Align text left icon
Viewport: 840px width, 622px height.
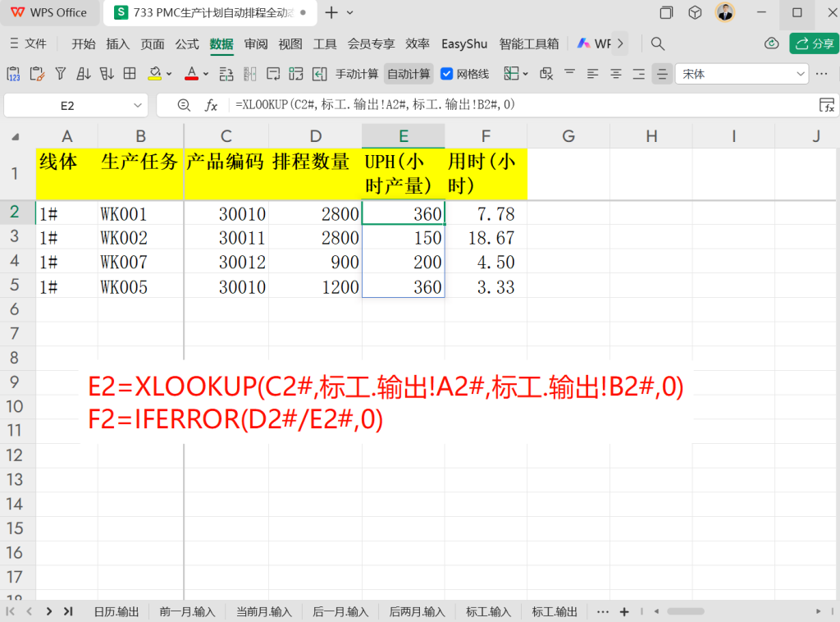[x=592, y=74]
